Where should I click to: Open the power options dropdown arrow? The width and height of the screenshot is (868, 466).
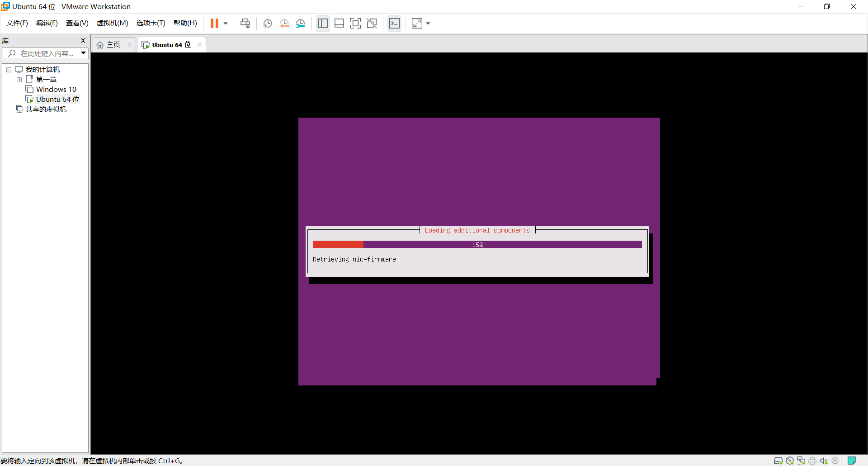pos(226,24)
